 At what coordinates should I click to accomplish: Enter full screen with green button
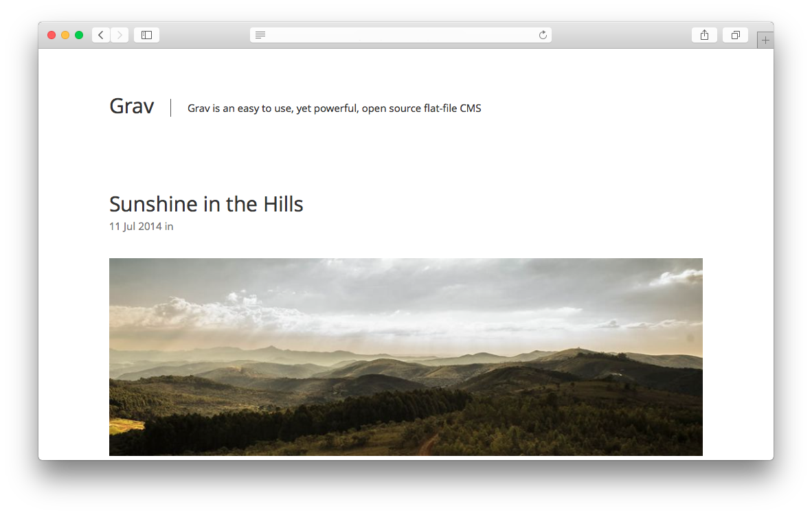[79, 35]
